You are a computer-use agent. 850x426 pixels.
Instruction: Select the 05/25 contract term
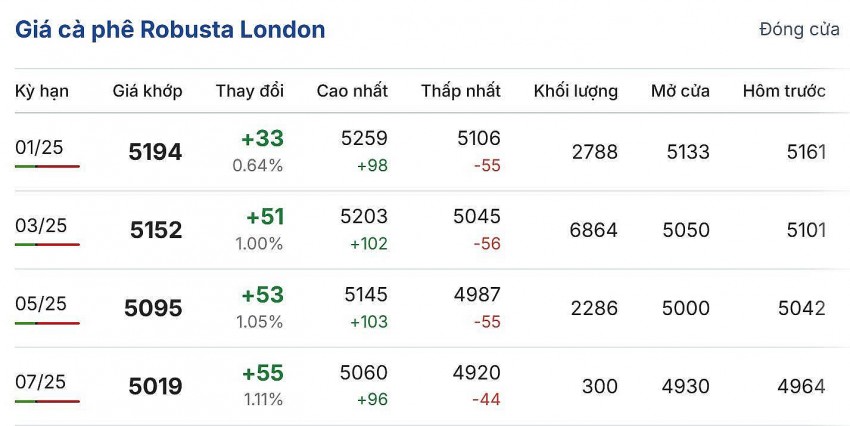coord(41,303)
